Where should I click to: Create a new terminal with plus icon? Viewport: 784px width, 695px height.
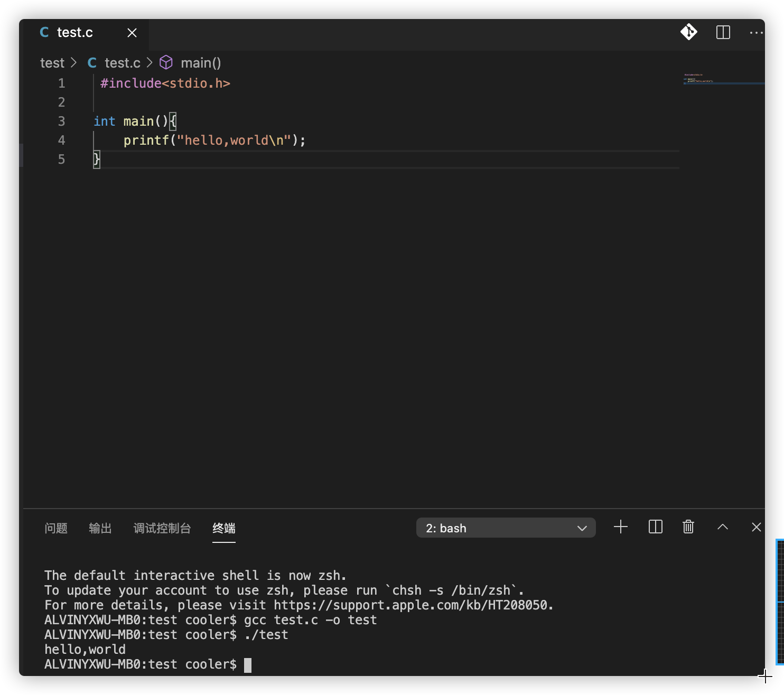tap(621, 527)
